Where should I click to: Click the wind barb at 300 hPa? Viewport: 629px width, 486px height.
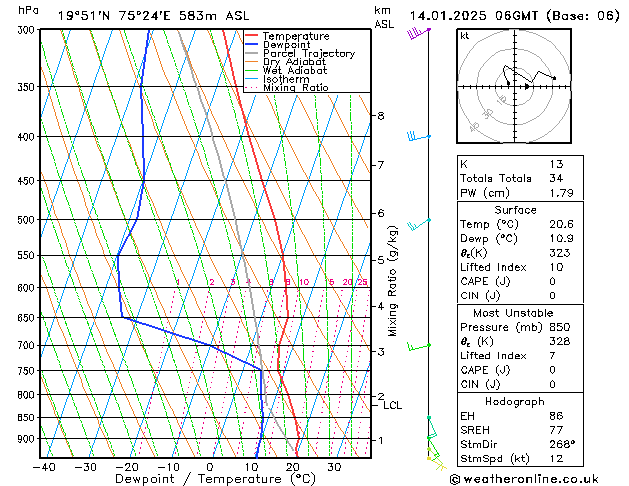tap(417, 33)
